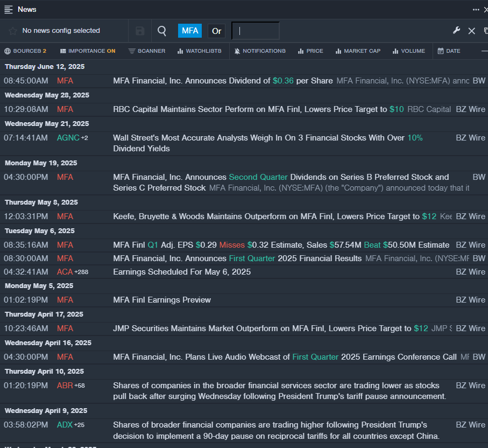Screen dimensions: 488x448
Task: Click the Scanner filter icon
Action: click(x=132, y=51)
